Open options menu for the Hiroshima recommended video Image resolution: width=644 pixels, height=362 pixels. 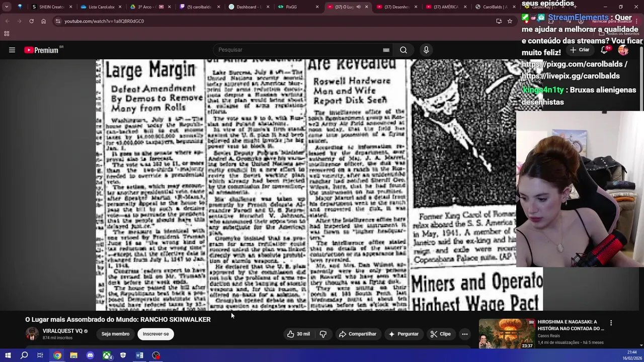611,323
